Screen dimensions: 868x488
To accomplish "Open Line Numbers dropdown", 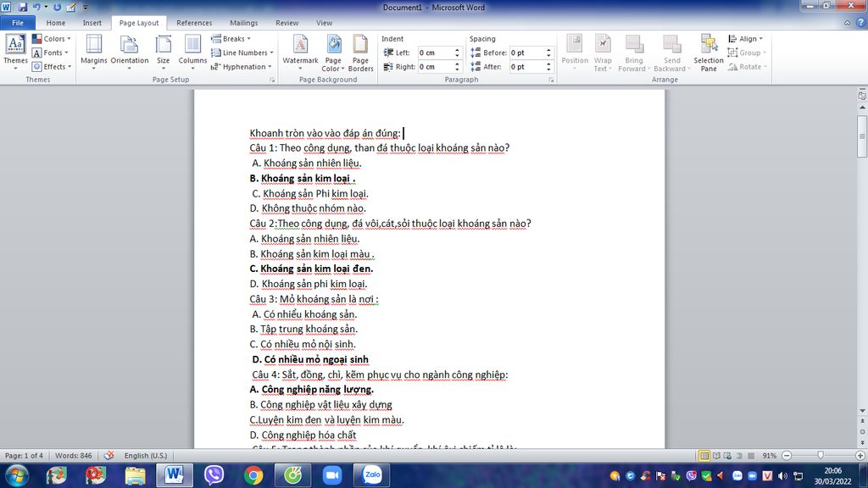I will click(242, 53).
